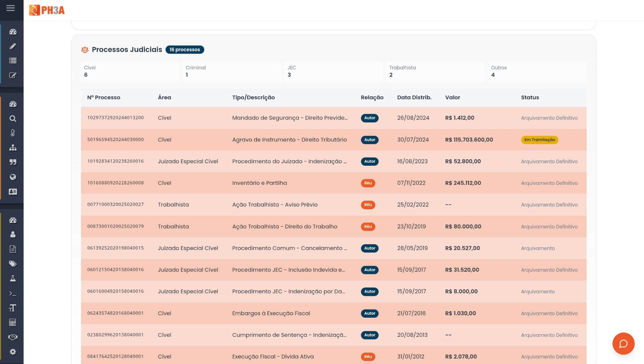Screen dimensions: 644x364
Task: Click the Data Distrib. column header
Action: [x=414, y=98]
